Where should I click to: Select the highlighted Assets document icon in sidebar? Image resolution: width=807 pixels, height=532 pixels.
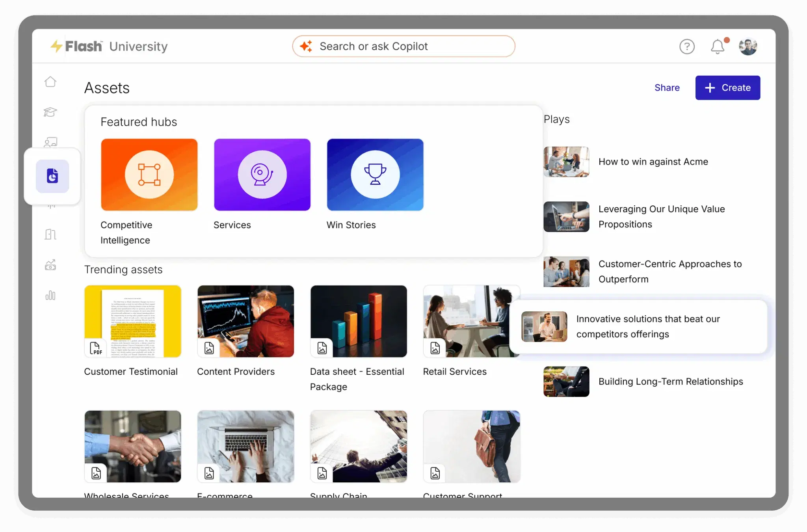(52, 177)
